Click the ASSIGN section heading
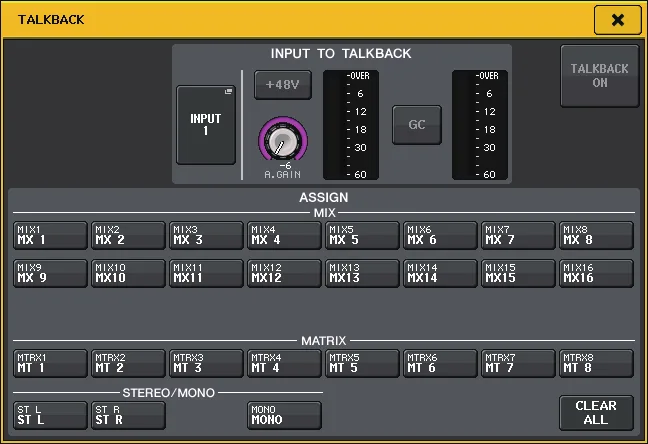This screenshot has height=444, width=648. 324,197
